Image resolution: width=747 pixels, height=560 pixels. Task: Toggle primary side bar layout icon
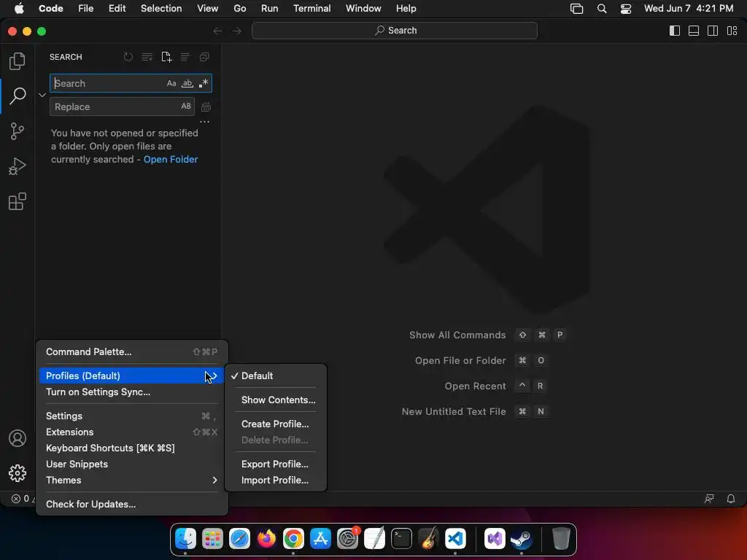click(675, 31)
